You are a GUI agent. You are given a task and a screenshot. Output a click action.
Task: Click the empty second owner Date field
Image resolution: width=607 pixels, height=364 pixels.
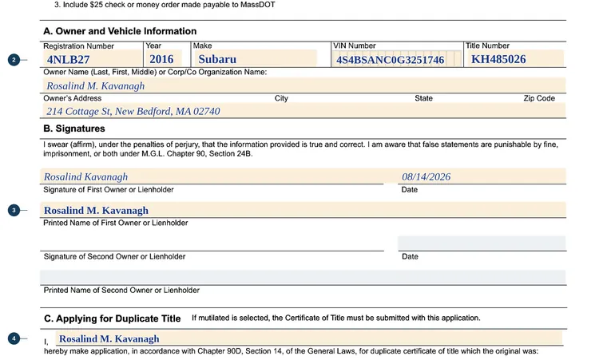pos(482,243)
